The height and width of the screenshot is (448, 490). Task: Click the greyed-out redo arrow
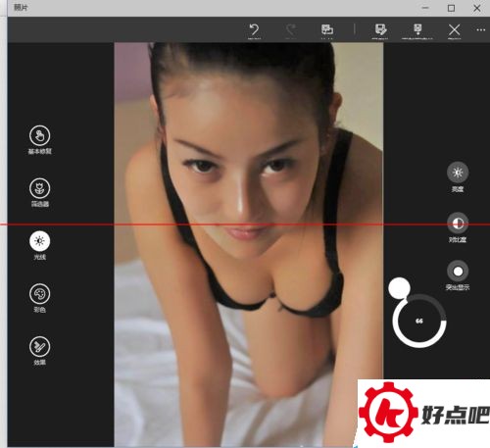tap(290, 29)
